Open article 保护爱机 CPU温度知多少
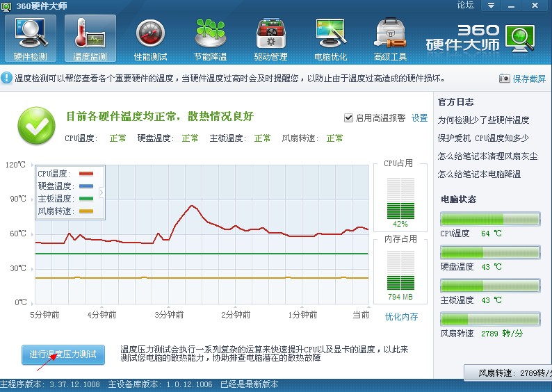The height and width of the screenshot is (392, 552). click(483, 138)
